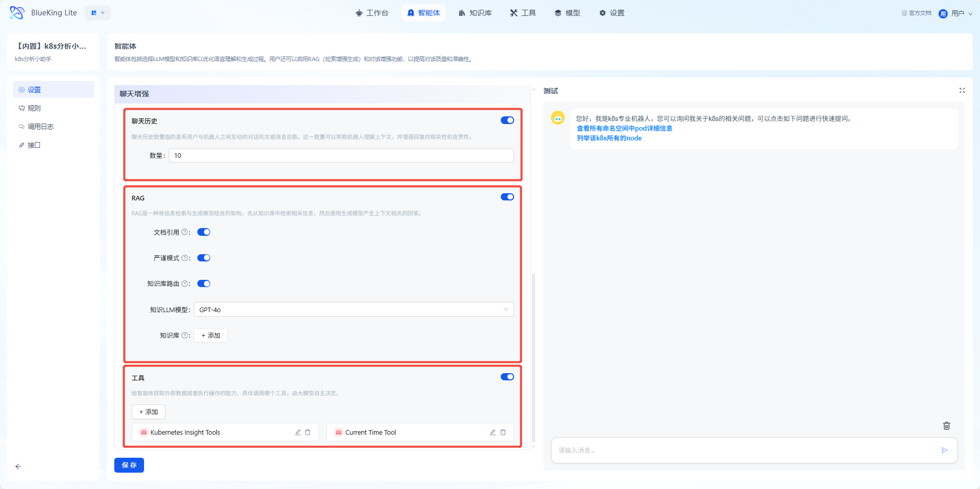Clear the test chat with trash icon
The height and width of the screenshot is (489, 980).
[946, 426]
